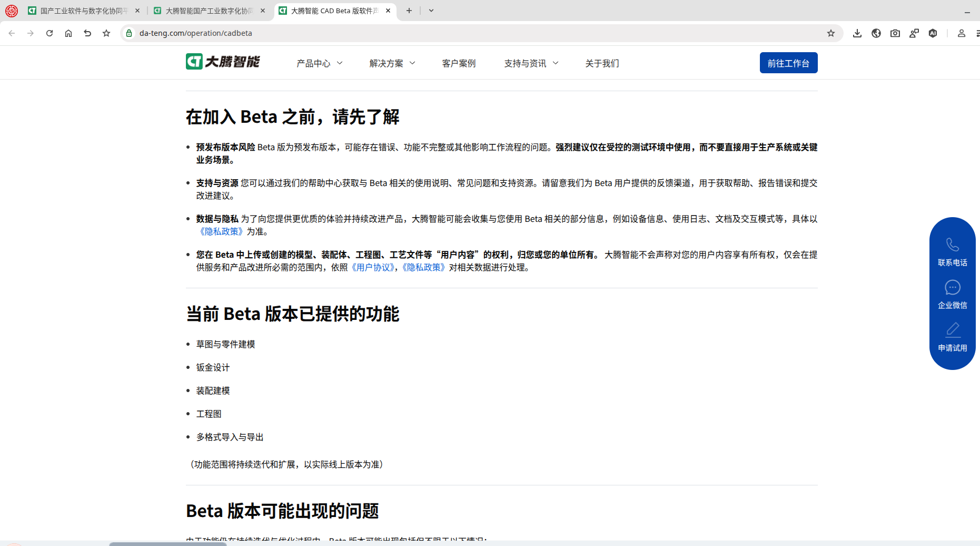Open a new browser tab
This screenshot has width=980, height=546.
click(409, 11)
